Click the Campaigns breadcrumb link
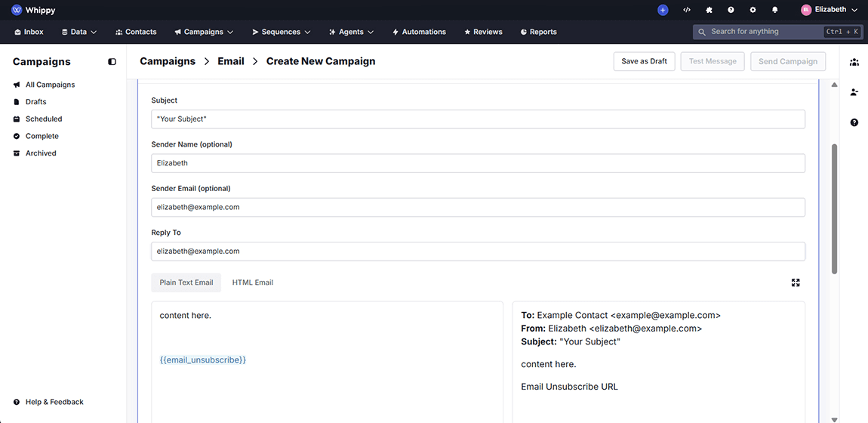This screenshot has height=423, width=868. (168, 61)
